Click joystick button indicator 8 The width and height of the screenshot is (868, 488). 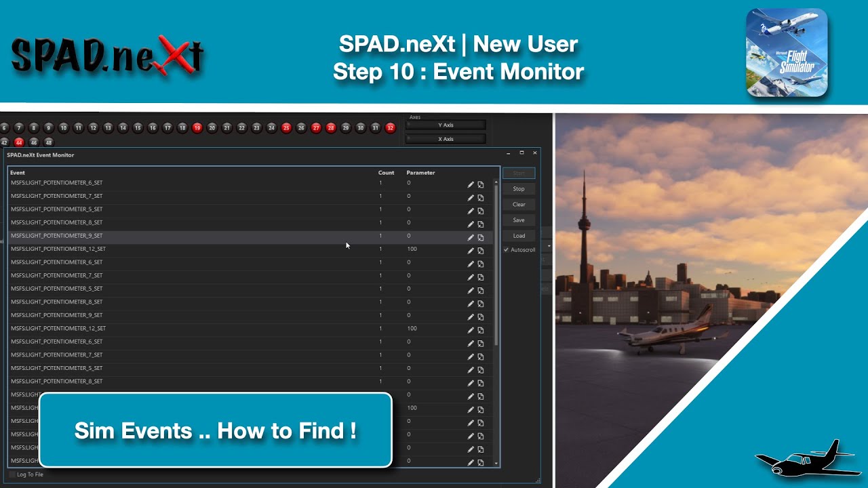(x=34, y=127)
